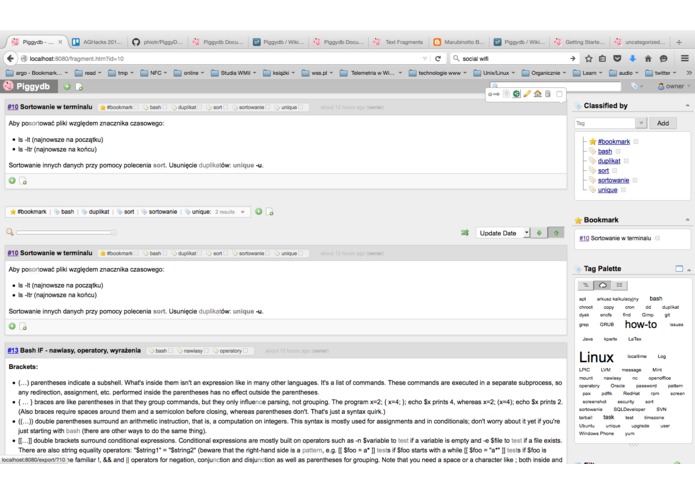
Task: Switch to the uncategorized tab
Action: pos(640,42)
